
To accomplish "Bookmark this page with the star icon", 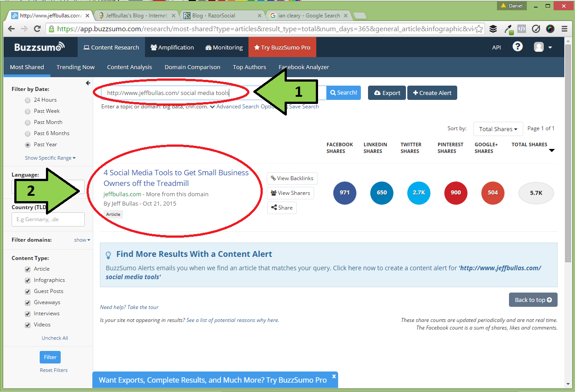I will pos(479,29).
